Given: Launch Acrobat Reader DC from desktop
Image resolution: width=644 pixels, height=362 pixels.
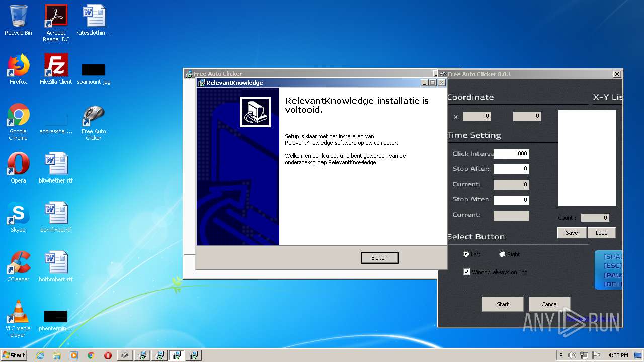Looking at the screenshot, I should click(56, 23).
